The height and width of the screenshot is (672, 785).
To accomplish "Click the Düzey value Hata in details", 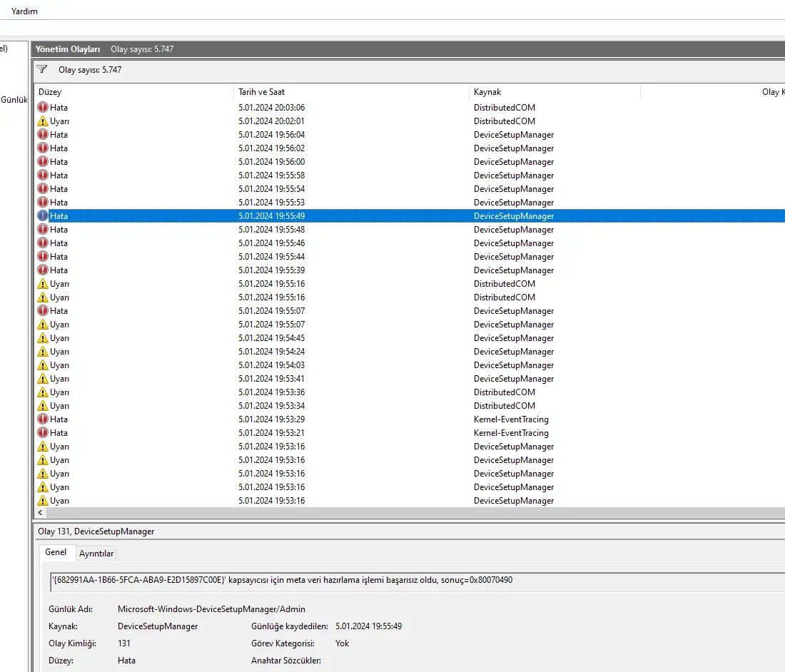I will (x=126, y=660).
